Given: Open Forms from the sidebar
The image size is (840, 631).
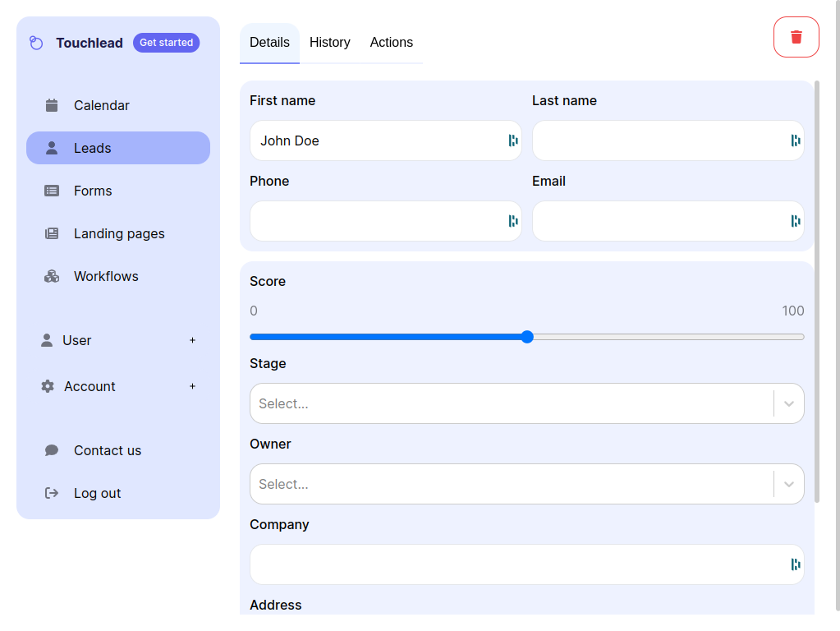Looking at the screenshot, I should pos(118,191).
